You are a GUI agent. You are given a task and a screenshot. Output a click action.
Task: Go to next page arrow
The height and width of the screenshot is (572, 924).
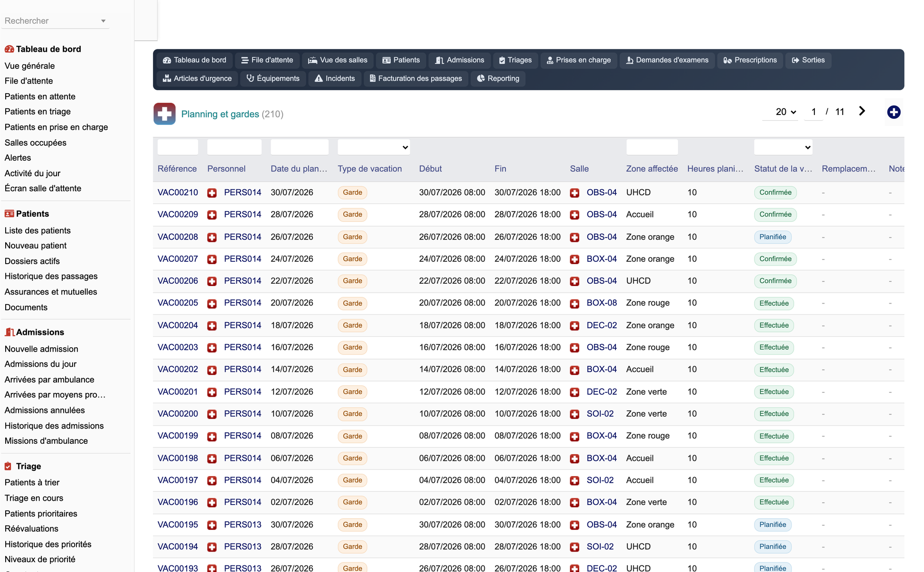(862, 111)
